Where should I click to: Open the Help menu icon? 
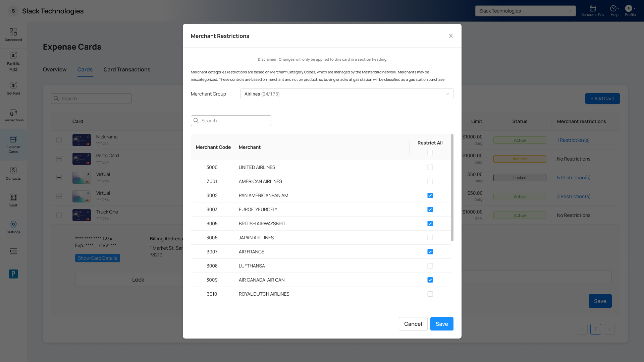pyautogui.click(x=614, y=11)
